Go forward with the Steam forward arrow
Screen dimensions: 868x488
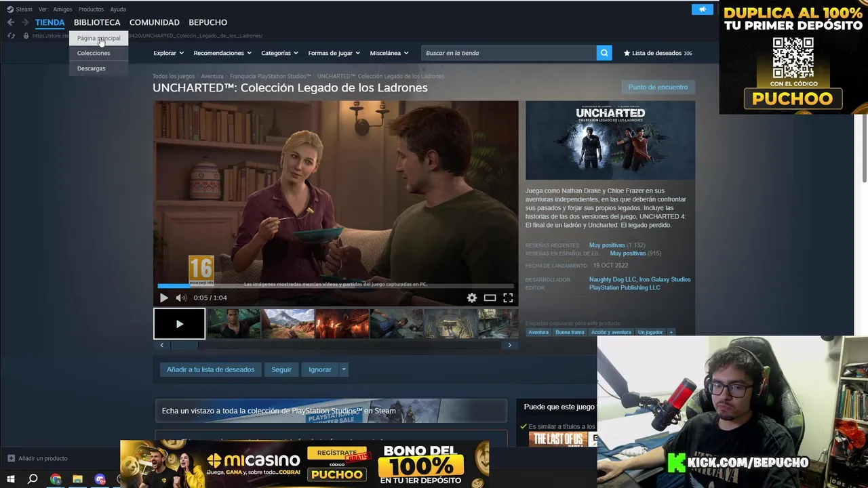25,22
